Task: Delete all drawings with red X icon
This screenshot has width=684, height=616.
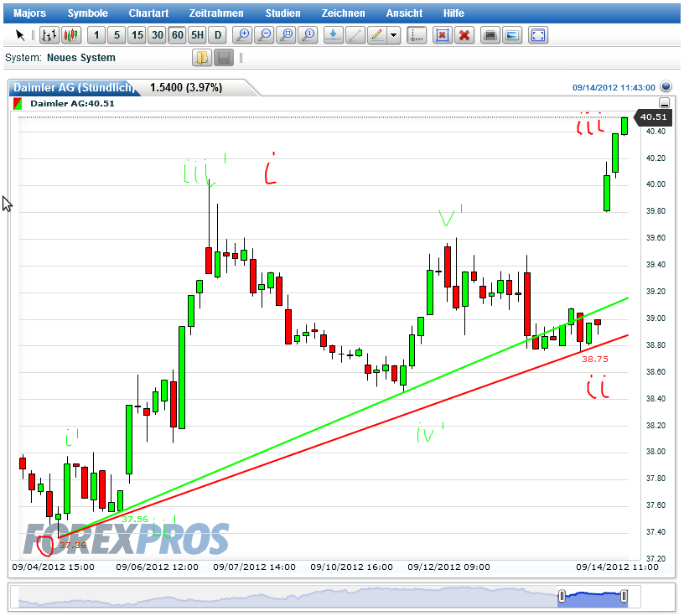Action: pyautogui.click(x=464, y=35)
